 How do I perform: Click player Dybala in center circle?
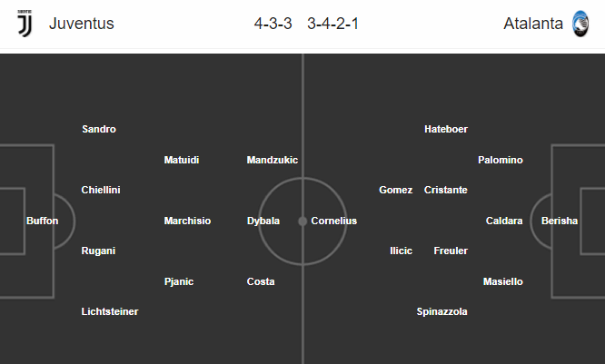pyautogui.click(x=263, y=221)
